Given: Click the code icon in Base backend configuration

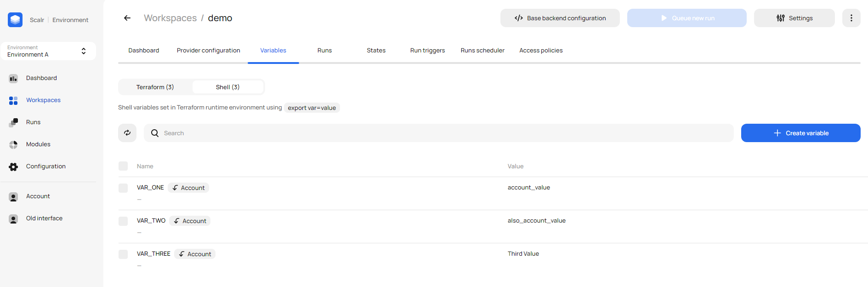Looking at the screenshot, I should click(x=519, y=18).
